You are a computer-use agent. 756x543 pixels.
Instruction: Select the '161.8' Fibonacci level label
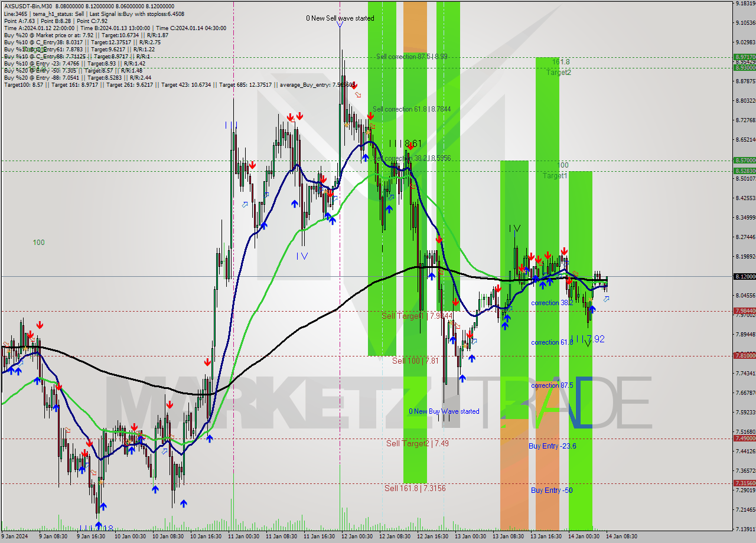561,62
